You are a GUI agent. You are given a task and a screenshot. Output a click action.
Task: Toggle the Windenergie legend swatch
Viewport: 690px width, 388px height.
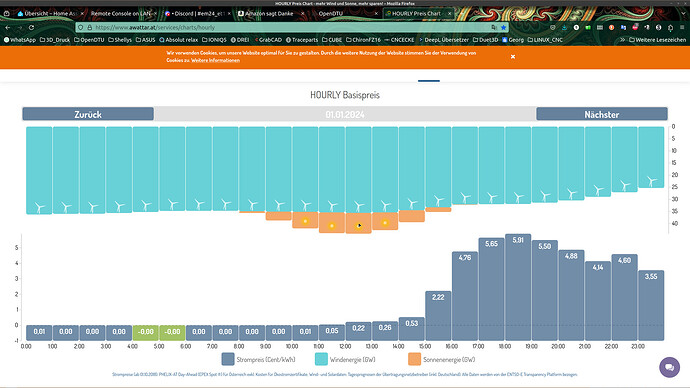[x=321, y=359]
